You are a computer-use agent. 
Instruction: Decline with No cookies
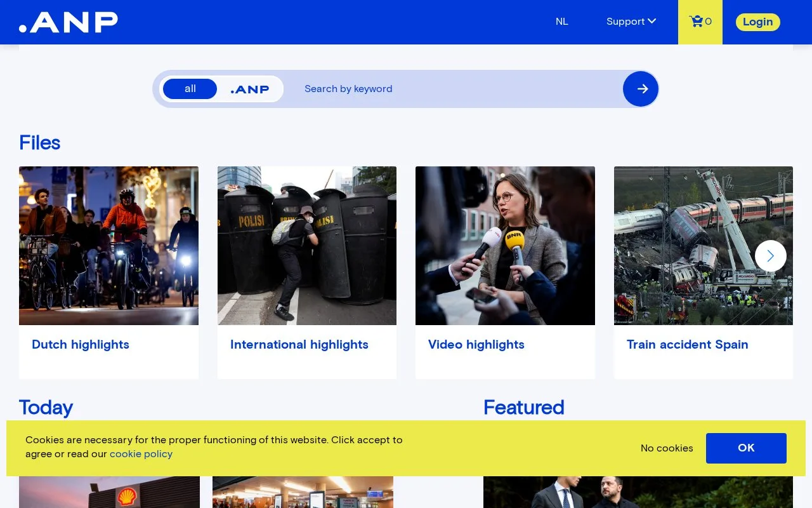pyautogui.click(x=667, y=448)
